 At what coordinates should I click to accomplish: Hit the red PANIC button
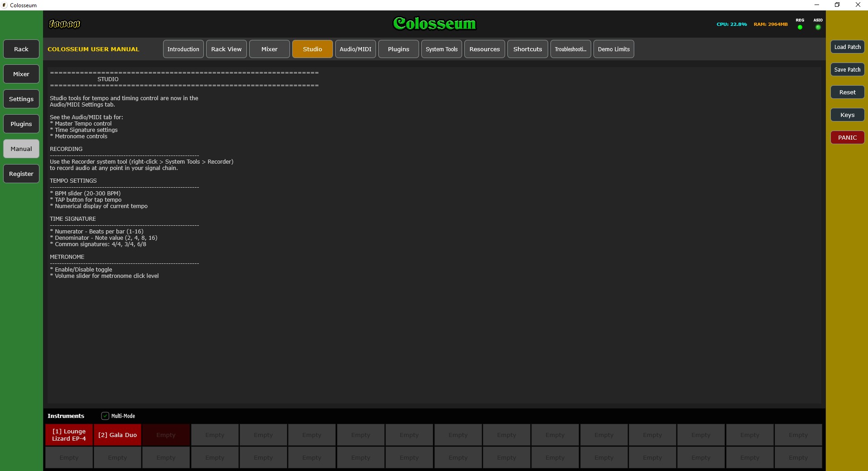(847, 137)
